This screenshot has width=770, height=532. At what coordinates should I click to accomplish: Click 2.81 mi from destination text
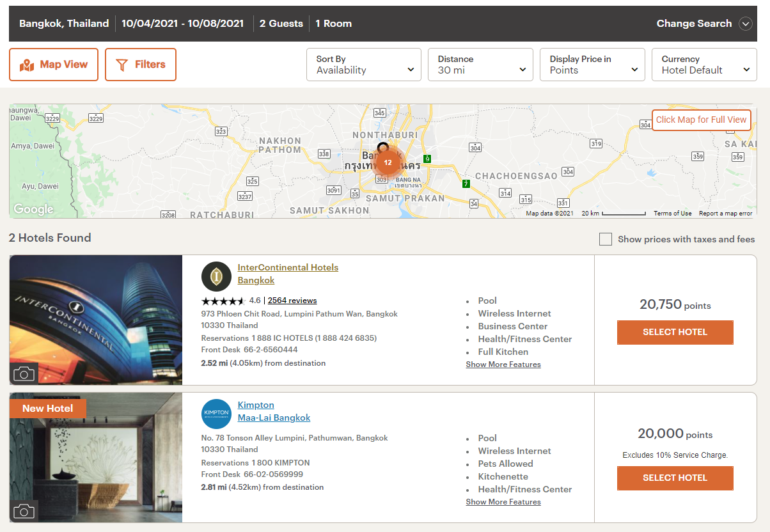click(262, 487)
